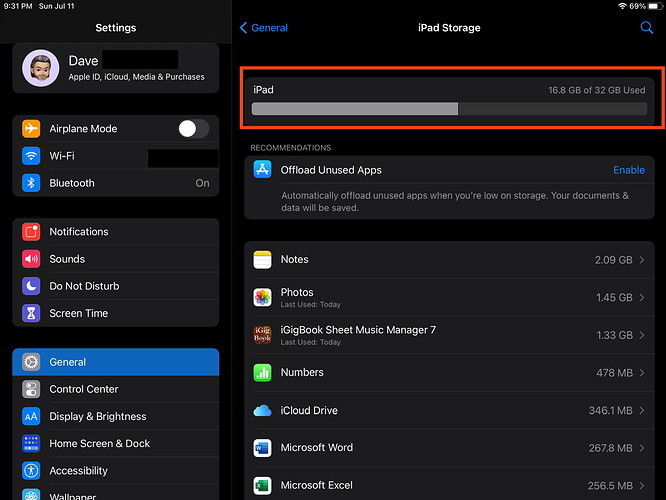Select the General gear icon
Viewport: 666px width, 500px height.
pyautogui.click(x=31, y=362)
